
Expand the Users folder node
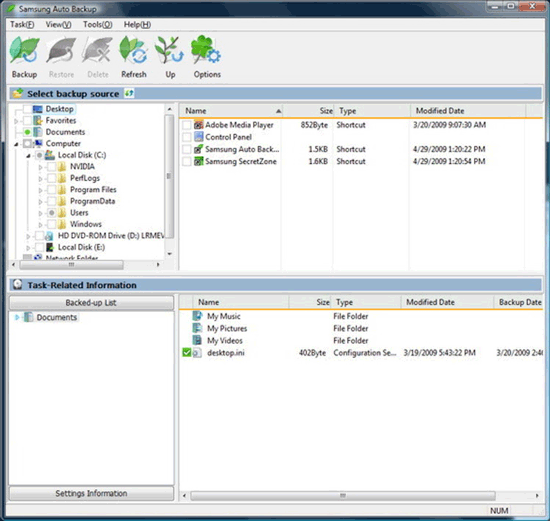(40, 213)
